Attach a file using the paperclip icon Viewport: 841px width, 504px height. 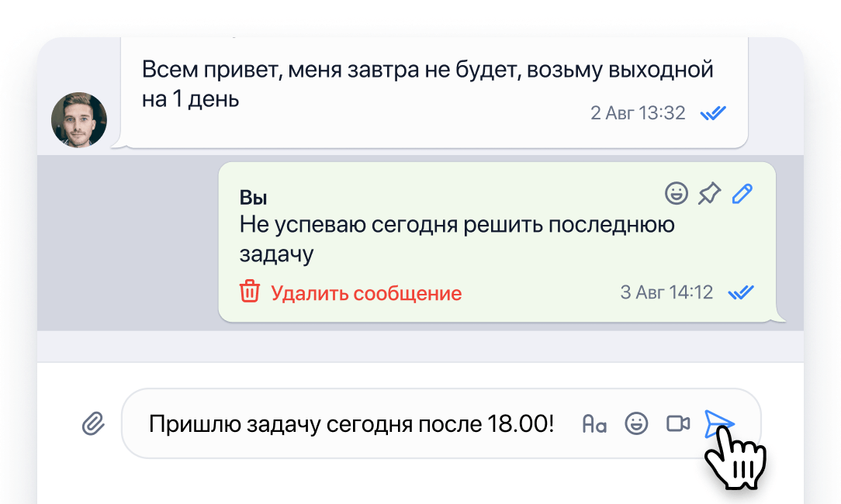point(93,423)
